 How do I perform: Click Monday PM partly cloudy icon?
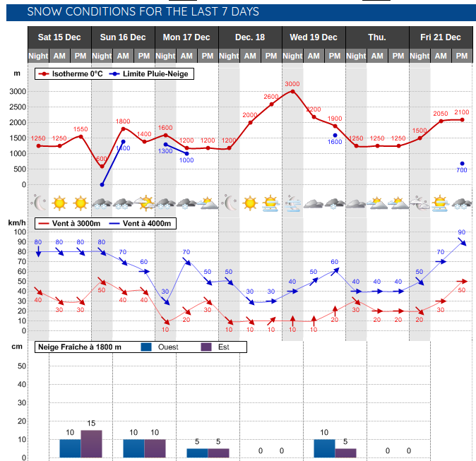click(208, 203)
